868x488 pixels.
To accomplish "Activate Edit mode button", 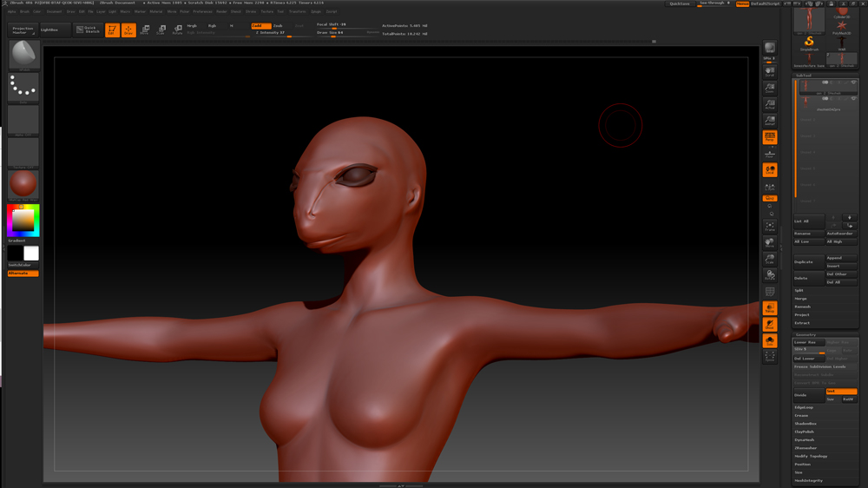I will coord(112,30).
